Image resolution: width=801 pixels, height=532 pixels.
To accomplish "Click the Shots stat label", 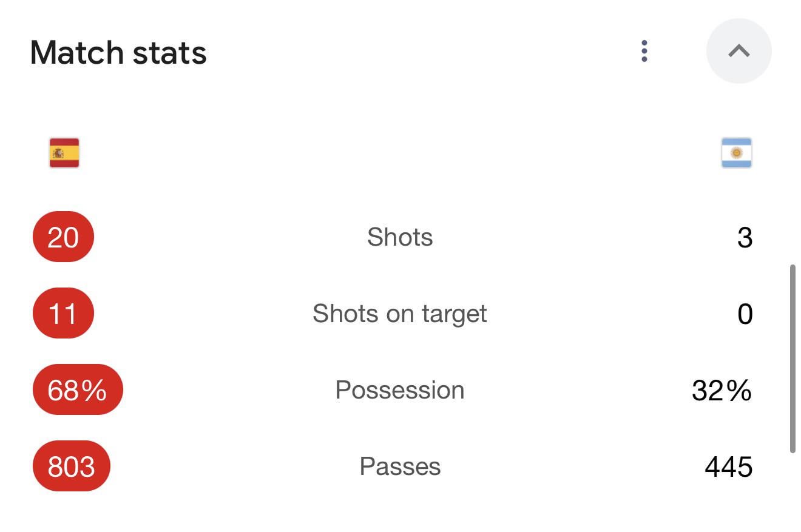I will pyautogui.click(x=400, y=237).
